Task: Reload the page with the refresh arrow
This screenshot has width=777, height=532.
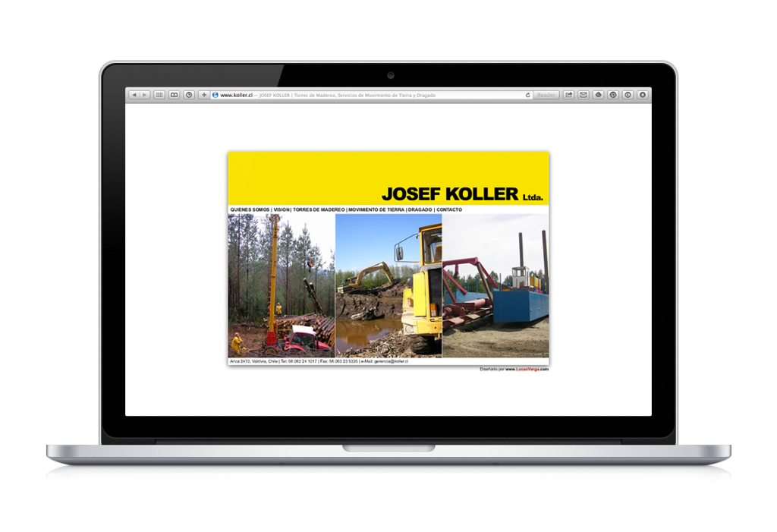Action: pos(528,95)
